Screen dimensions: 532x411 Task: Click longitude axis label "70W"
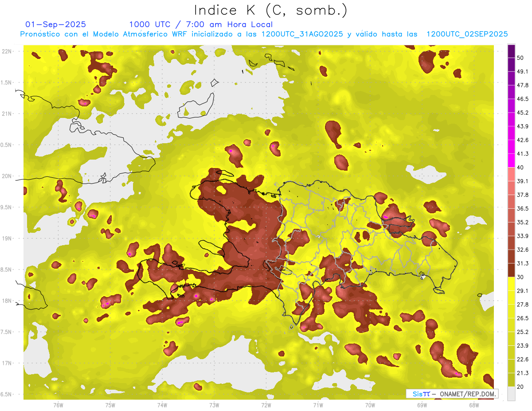pos(370,405)
